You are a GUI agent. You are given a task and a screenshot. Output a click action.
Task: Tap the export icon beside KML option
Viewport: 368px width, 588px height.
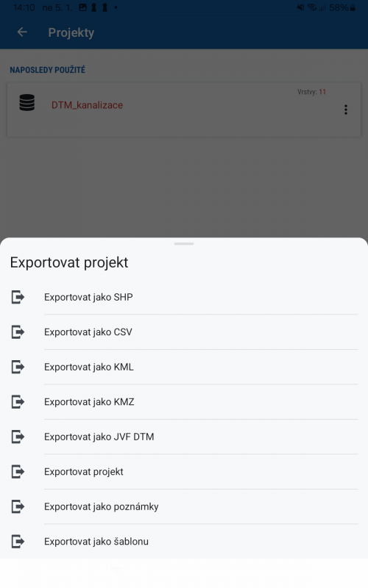18,367
